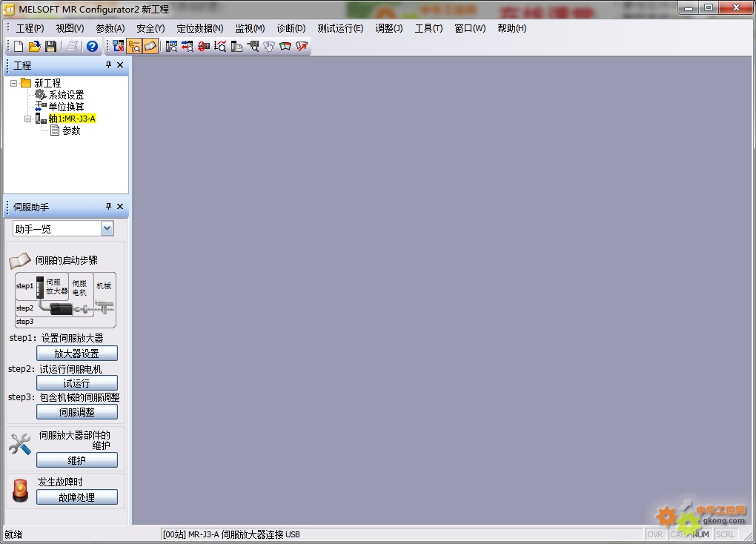Click the grey hand toolbar icon
Viewport: 756px width, 544px height.
[x=269, y=46]
